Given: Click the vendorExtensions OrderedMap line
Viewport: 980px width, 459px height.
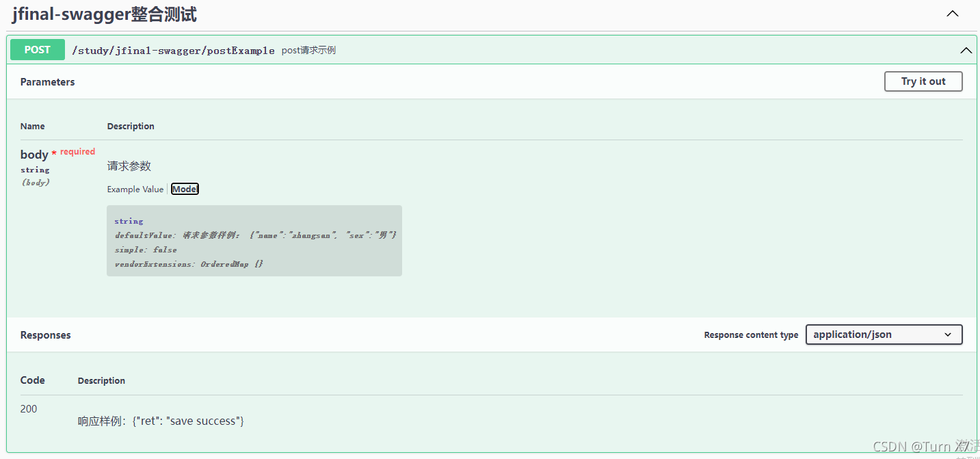Looking at the screenshot, I should [x=189, y=264].
